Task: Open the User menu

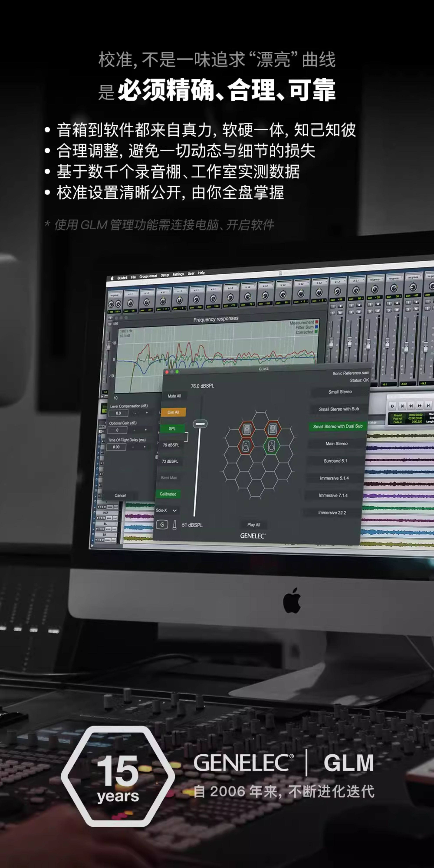Action: [191, 274]
